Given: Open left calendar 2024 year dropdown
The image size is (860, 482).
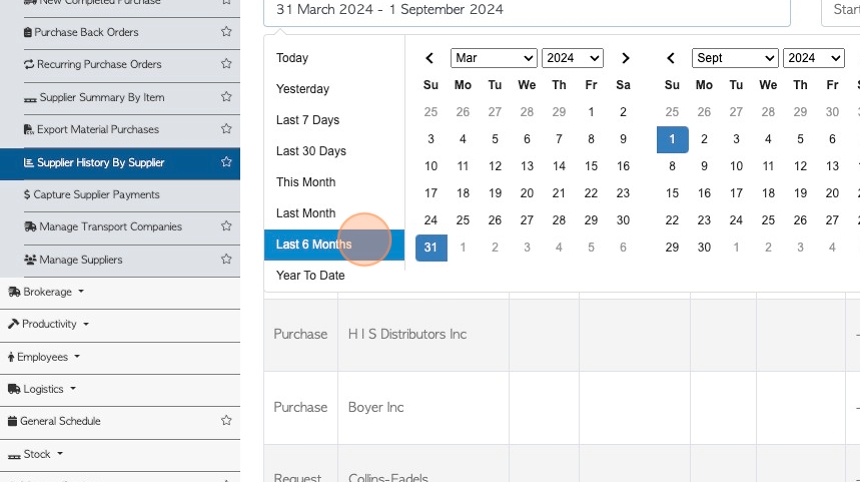Looking at the screenshot, I should pos(573,58).
